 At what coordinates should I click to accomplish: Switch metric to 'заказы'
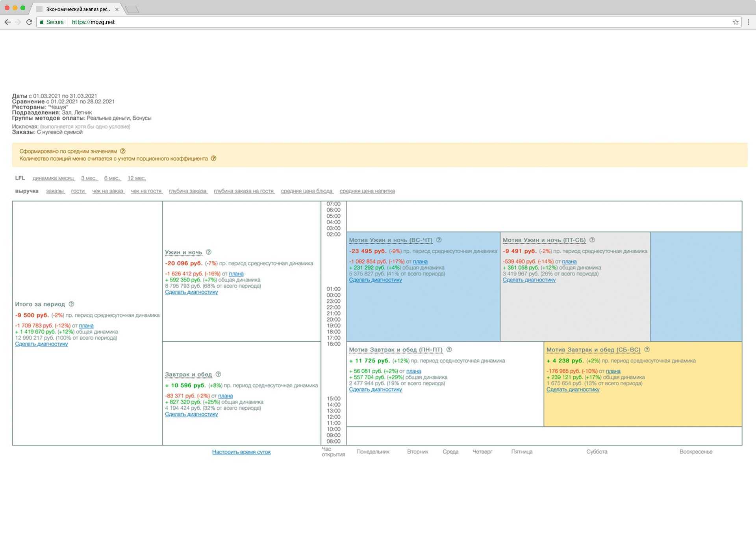[x=55, y=191]
